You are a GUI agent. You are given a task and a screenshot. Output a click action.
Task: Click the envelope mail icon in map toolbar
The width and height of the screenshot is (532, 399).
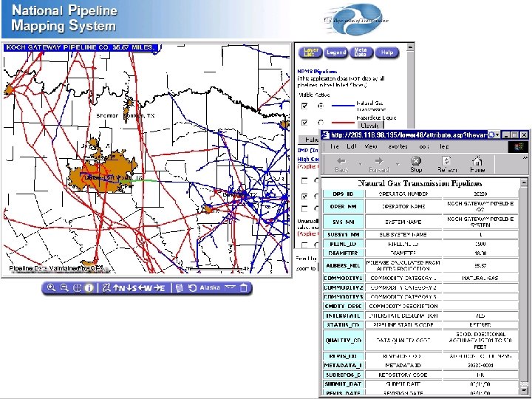(230, 287)
